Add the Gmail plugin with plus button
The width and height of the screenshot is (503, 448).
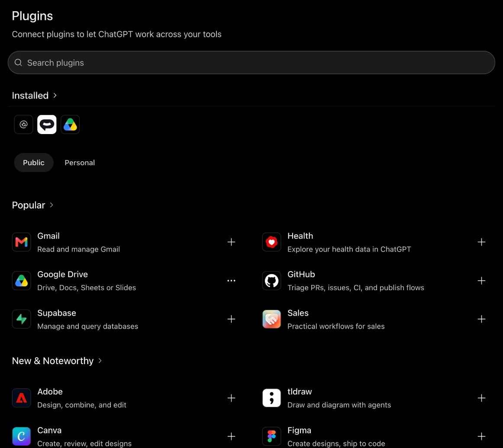231,242
